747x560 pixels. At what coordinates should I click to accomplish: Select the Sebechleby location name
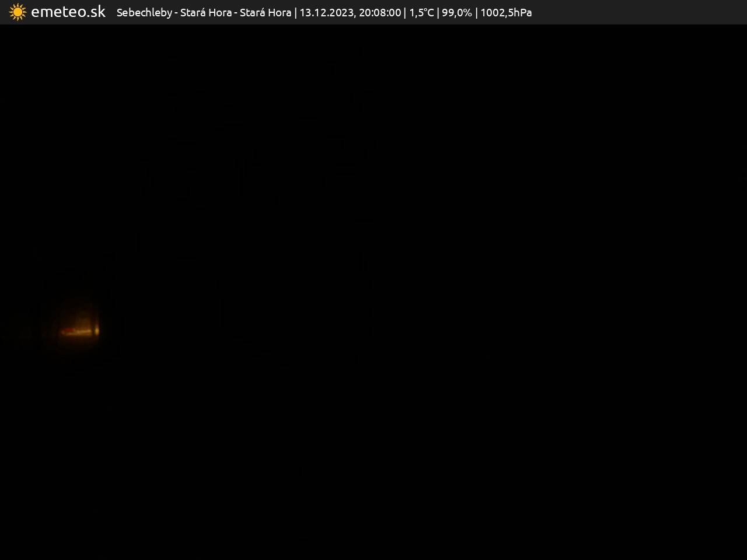point(144,13)
